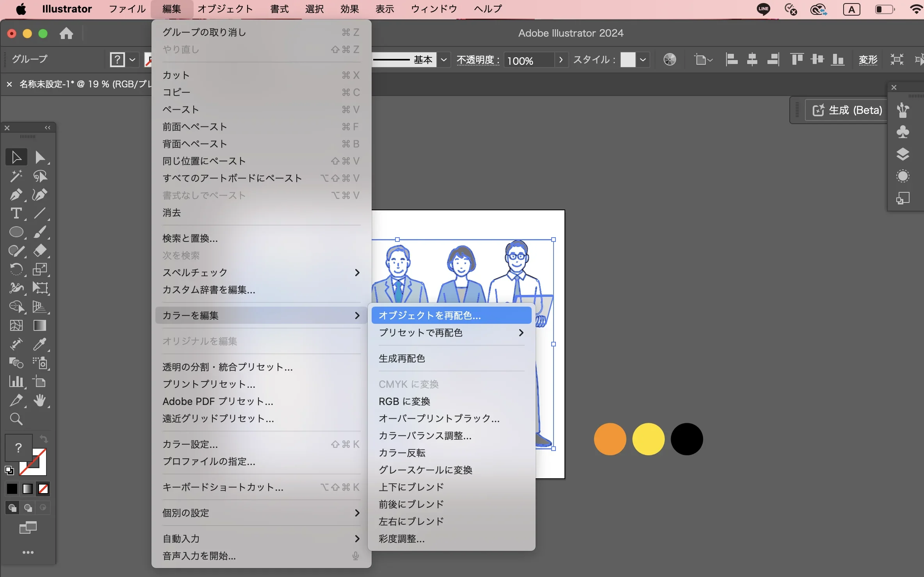Click the opacity 100% input field
Screen dimensions: 924x577
(529, 60)
